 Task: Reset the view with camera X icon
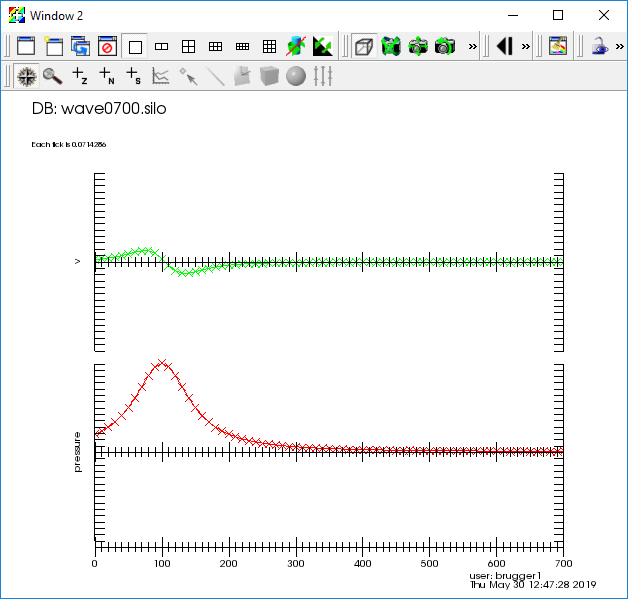click(391, 46)
